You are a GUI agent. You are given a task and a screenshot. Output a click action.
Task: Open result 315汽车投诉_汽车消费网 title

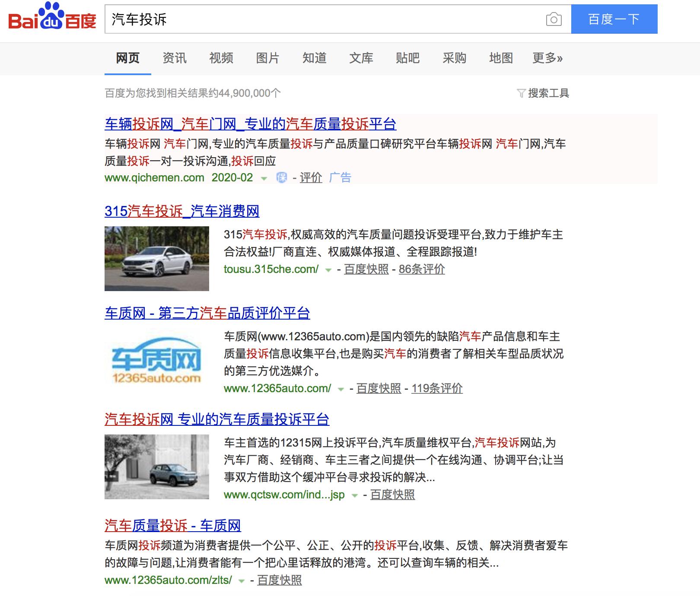pyautogui.click(x=182, y=211)
